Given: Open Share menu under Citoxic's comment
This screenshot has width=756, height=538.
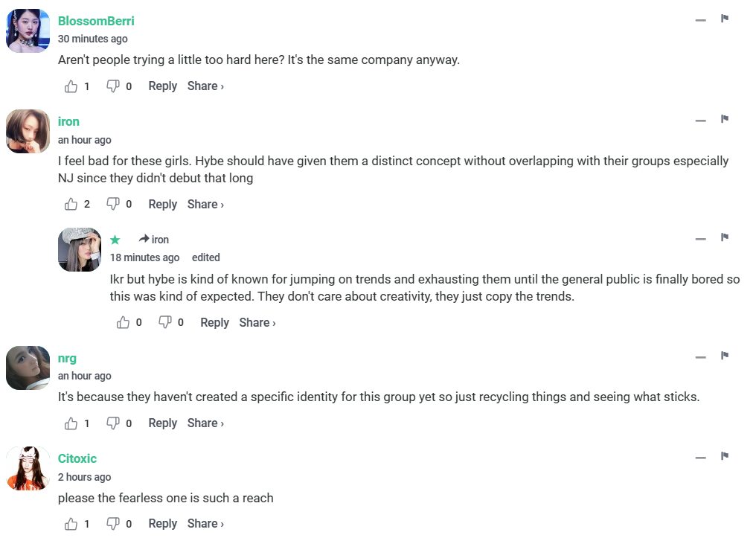Looking at the screenshot, I should tap(205, 524).
